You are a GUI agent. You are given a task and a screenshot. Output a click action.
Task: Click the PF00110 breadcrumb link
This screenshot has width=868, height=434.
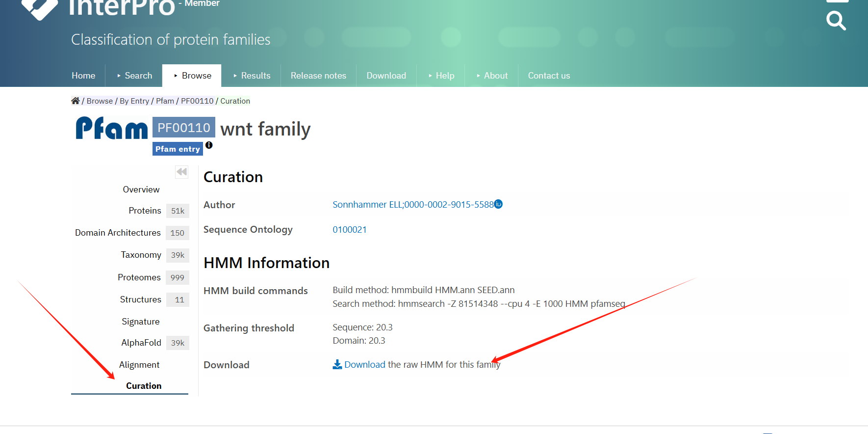(197, 101)
